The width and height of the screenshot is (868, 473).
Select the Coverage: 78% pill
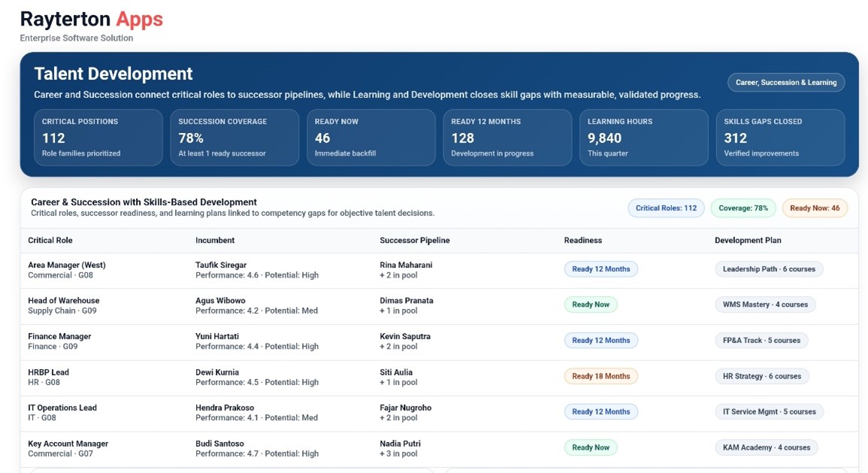742,208
